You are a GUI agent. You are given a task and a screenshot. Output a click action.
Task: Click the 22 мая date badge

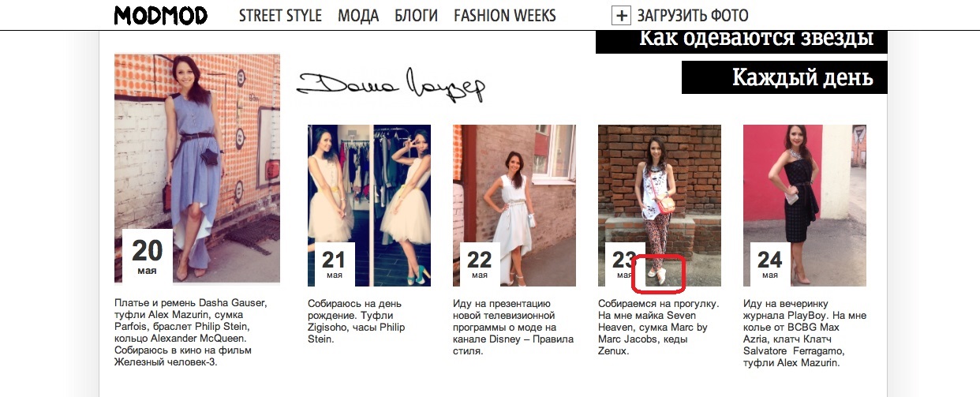pyautogui.click(x=480, y=264)
